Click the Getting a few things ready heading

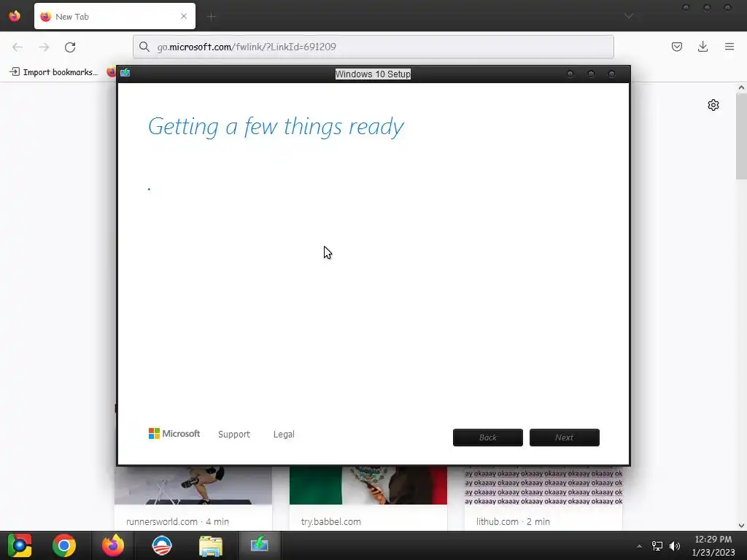click(276, 127)
